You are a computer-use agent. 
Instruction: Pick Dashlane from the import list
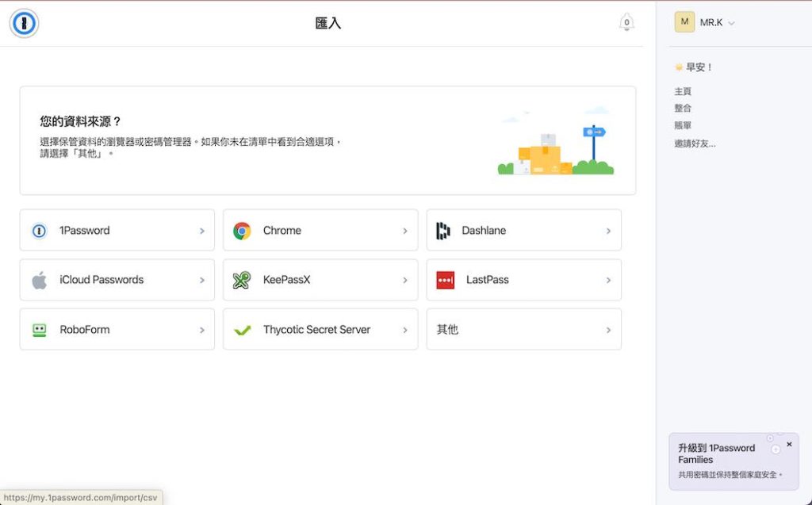point(523,231)
